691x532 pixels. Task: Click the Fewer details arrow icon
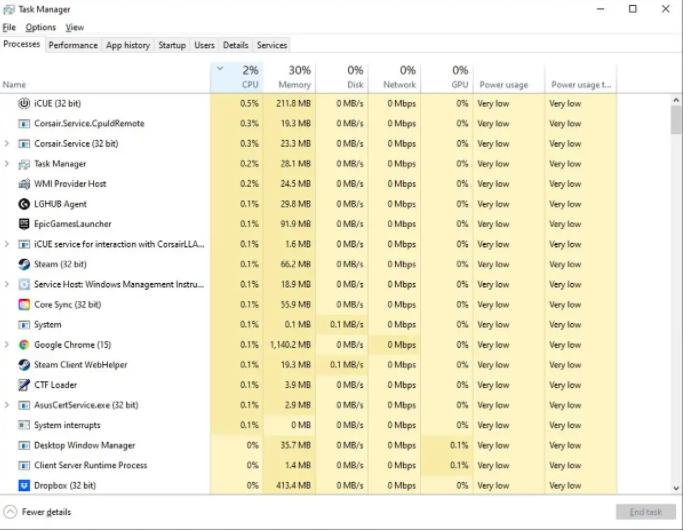pos(10,512)
